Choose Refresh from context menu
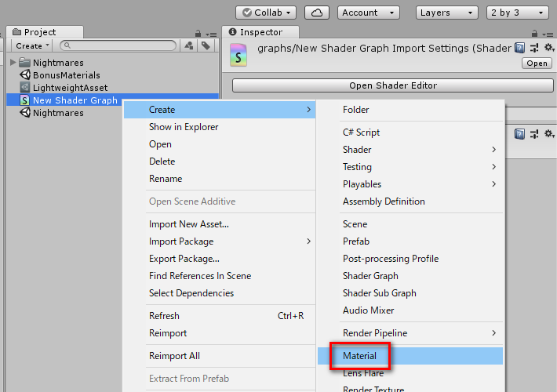The width and height of the screenshot is (557, 392). 220,316
